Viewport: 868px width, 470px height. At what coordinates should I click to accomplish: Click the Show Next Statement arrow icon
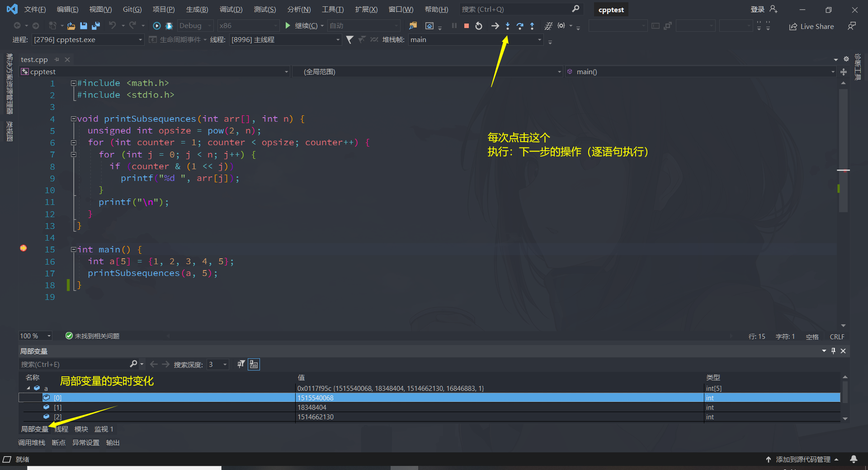[x=495, y=26]
